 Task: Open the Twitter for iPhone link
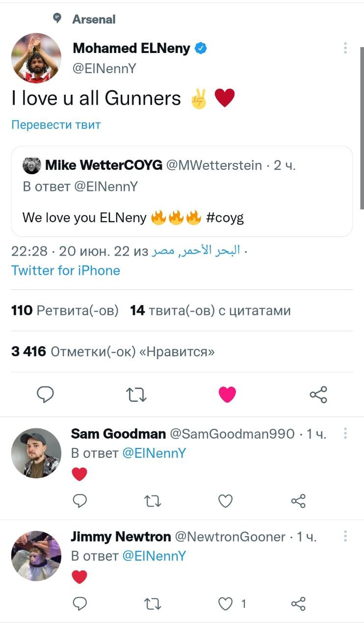click(66, 270)
